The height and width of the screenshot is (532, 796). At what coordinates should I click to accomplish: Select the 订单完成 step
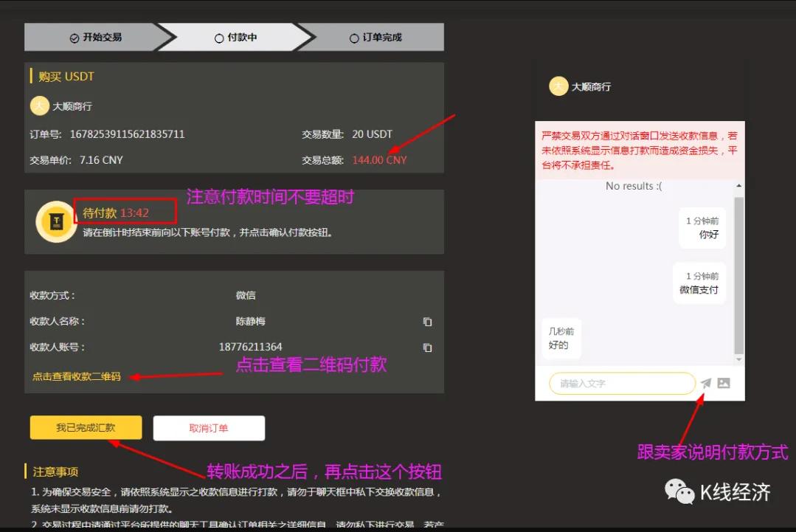pyautogui.click(x=375, y=38)
